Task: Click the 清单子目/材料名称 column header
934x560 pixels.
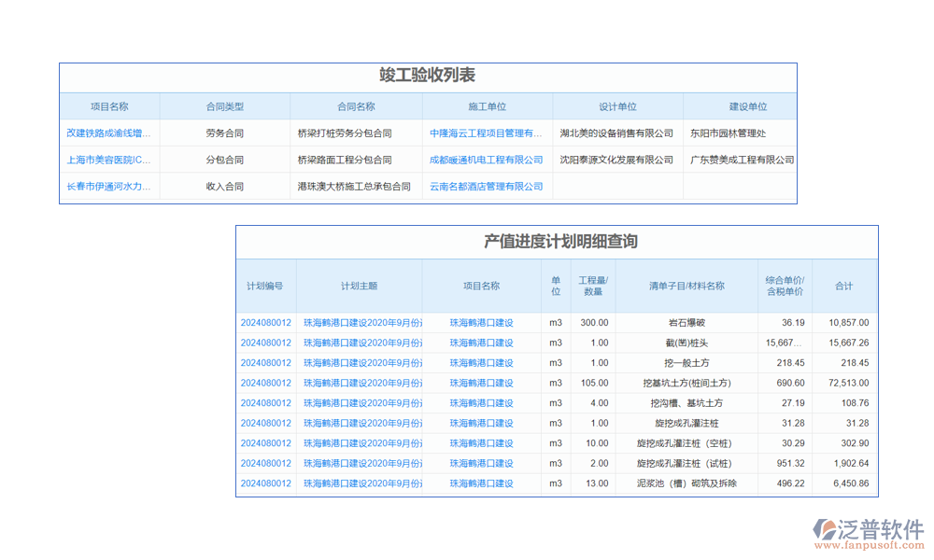Action: [x=686, y=287]
